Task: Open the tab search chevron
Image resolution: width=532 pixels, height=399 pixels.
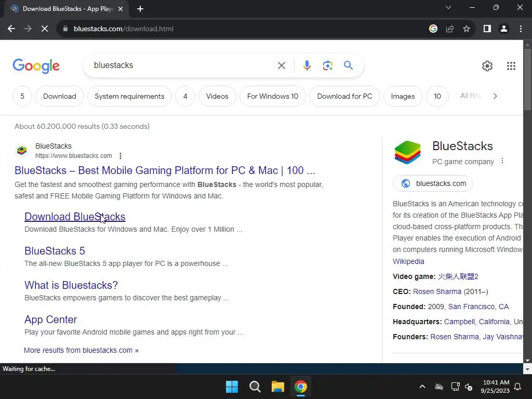Action: click(x=448, y=7)
